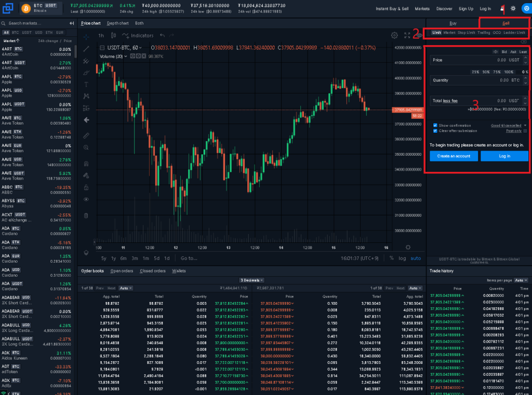Viewport: 532px width, 395px height.
Task: Hide the Volume indicator eye button
Action: (x=132, y=56)
